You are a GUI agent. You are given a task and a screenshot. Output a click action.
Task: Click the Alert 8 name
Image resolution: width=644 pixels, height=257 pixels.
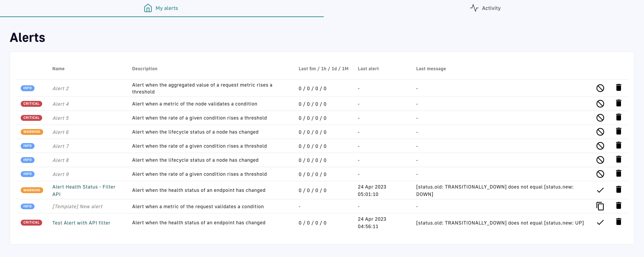(x=61, y=160)
